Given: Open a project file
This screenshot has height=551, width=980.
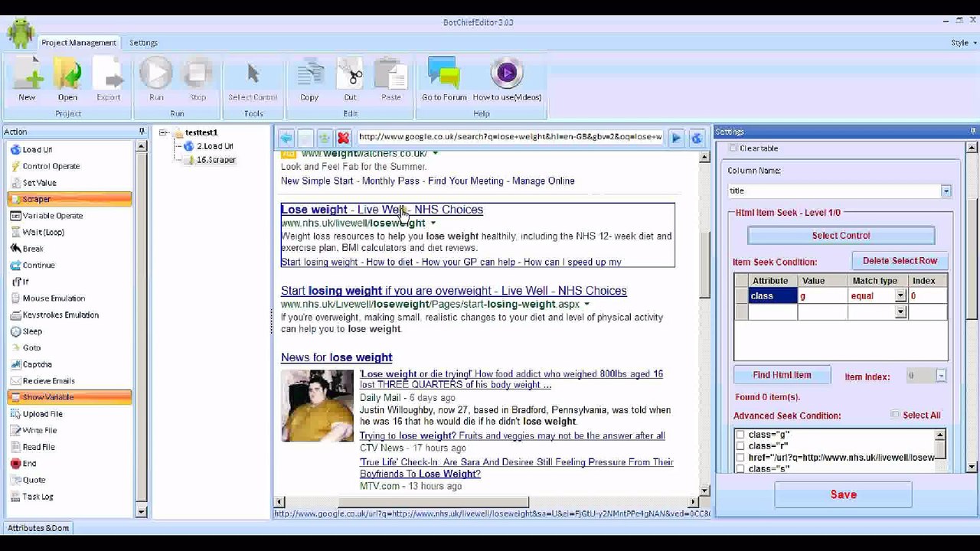Looking at the screenshot, I should coord(67,79).
